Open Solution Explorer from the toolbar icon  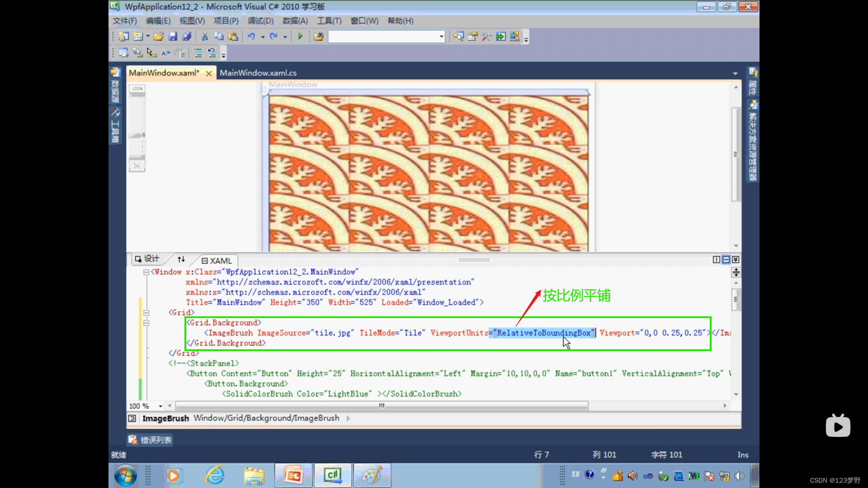[458, 37]
